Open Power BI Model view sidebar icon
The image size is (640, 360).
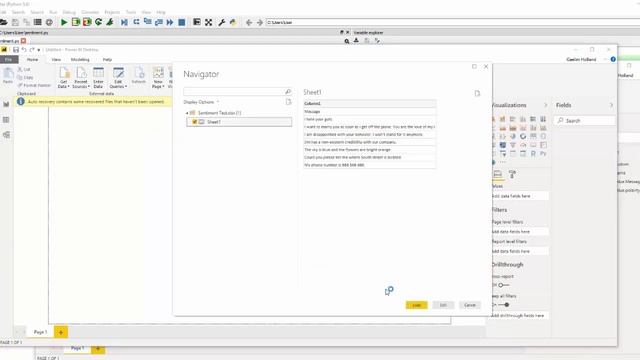click(6, 135)
